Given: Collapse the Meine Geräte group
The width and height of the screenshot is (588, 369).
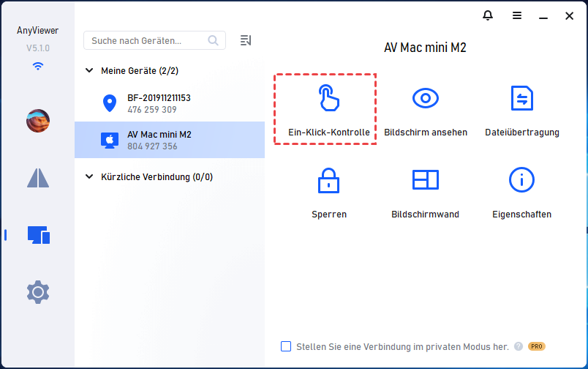Looking at the screenshot, I should [90, 71].
